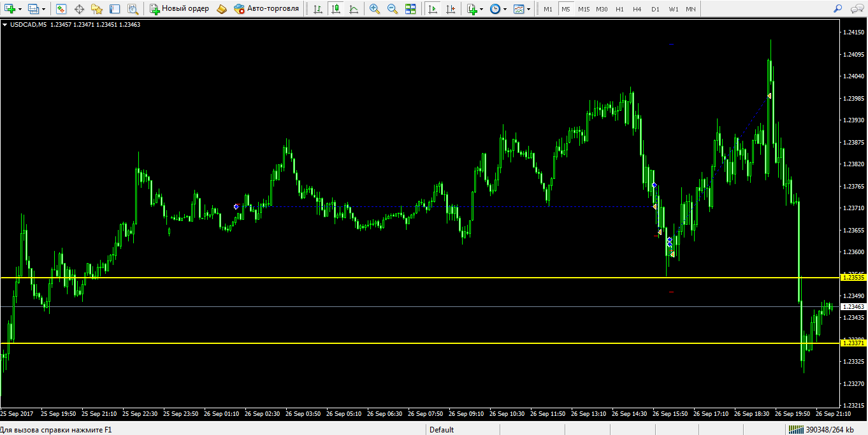Tile chart windows
Screen dimensions: 868x435
tap(410, 9)
